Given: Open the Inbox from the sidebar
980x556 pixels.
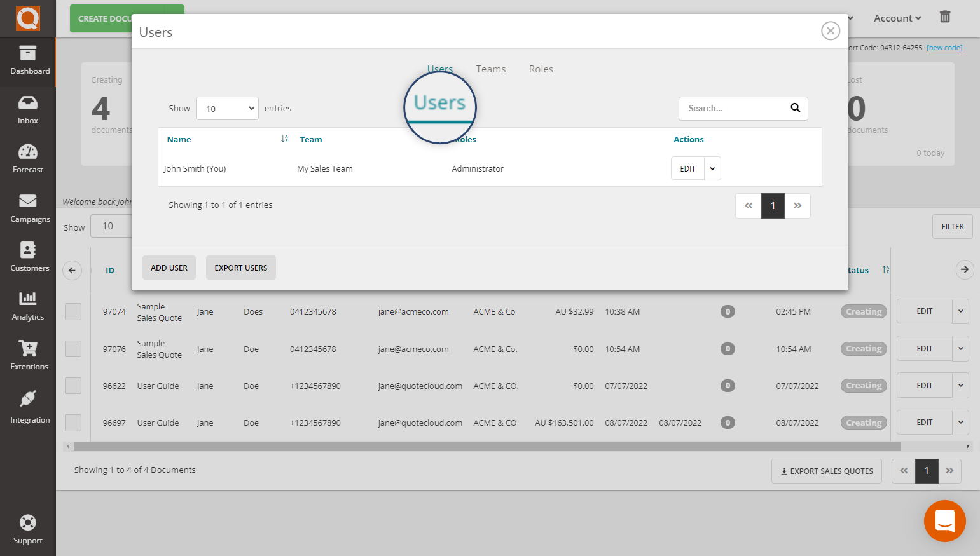Looking at the screenshot, I should 27,109.
